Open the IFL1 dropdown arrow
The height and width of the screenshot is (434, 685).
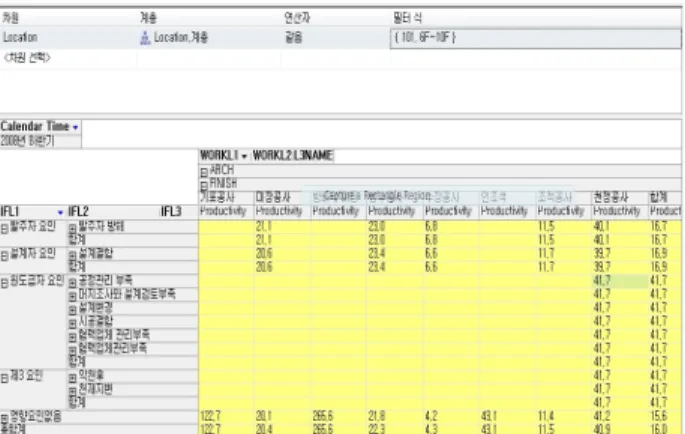tap(60, 212)
